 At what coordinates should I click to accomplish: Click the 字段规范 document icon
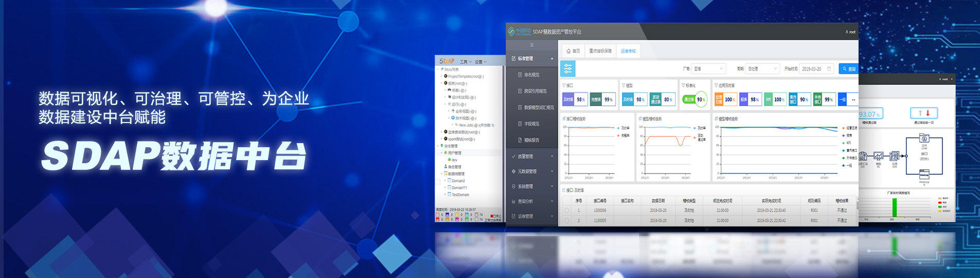(520, 124)
